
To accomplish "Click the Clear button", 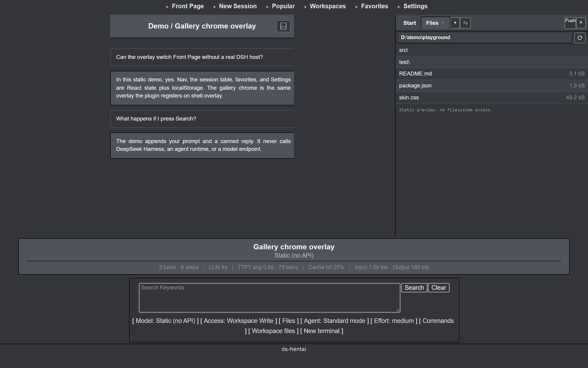I will click(438, 288).
